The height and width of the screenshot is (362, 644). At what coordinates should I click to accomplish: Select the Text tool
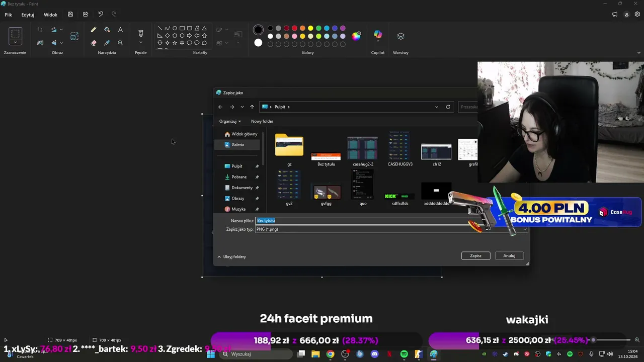pos(120,30)
